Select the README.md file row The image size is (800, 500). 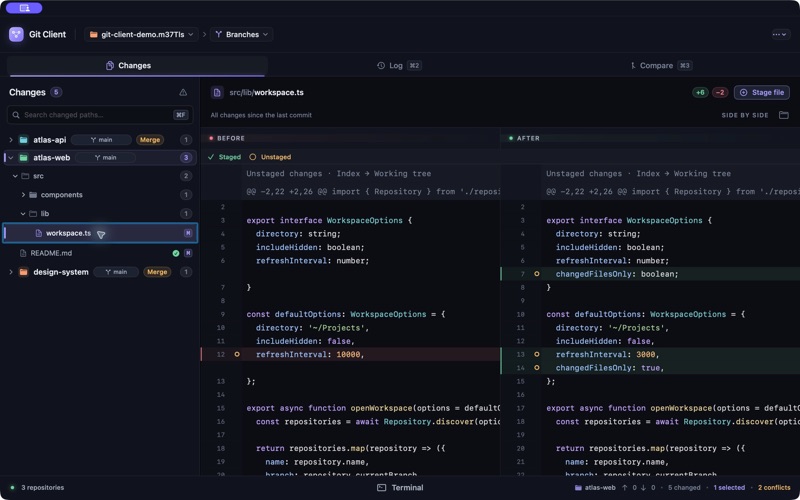100,253
